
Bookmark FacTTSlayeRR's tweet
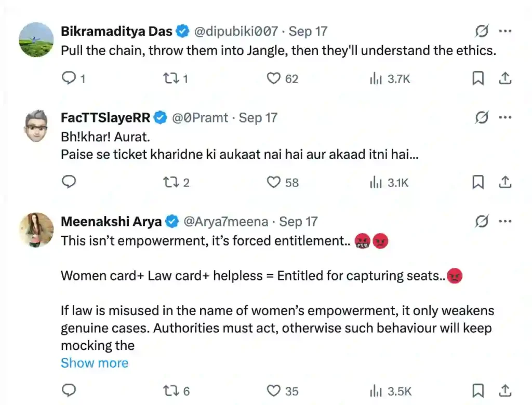tap(478, 182)
